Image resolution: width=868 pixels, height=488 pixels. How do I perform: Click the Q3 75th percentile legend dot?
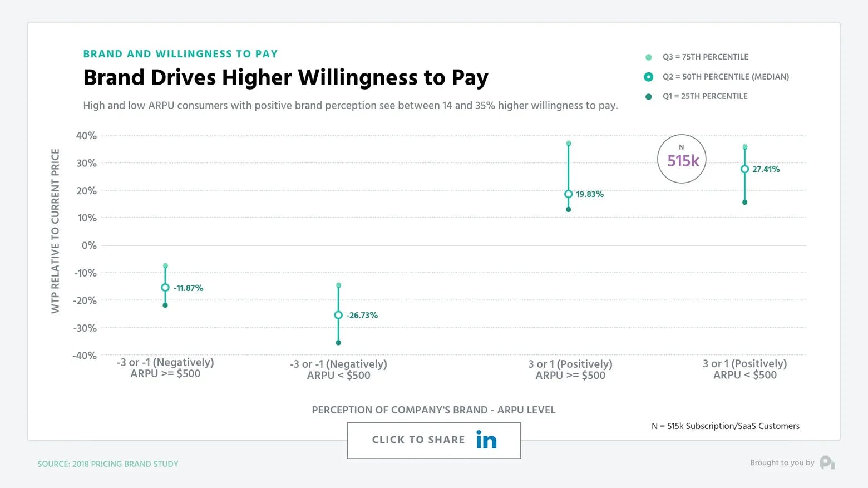point(647,57)
